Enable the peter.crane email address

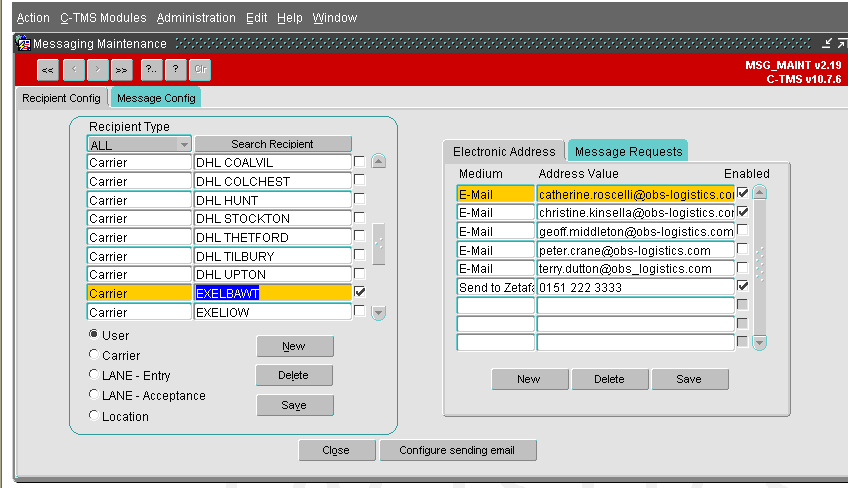point(743,249)
